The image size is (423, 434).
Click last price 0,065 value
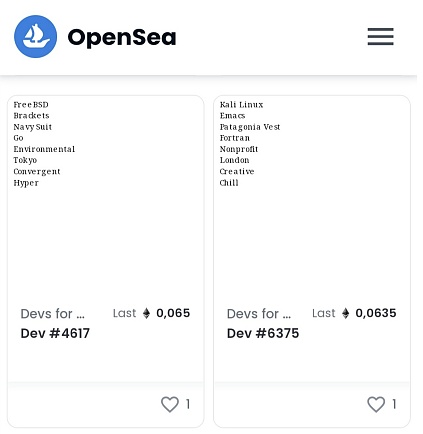point(173,313)
